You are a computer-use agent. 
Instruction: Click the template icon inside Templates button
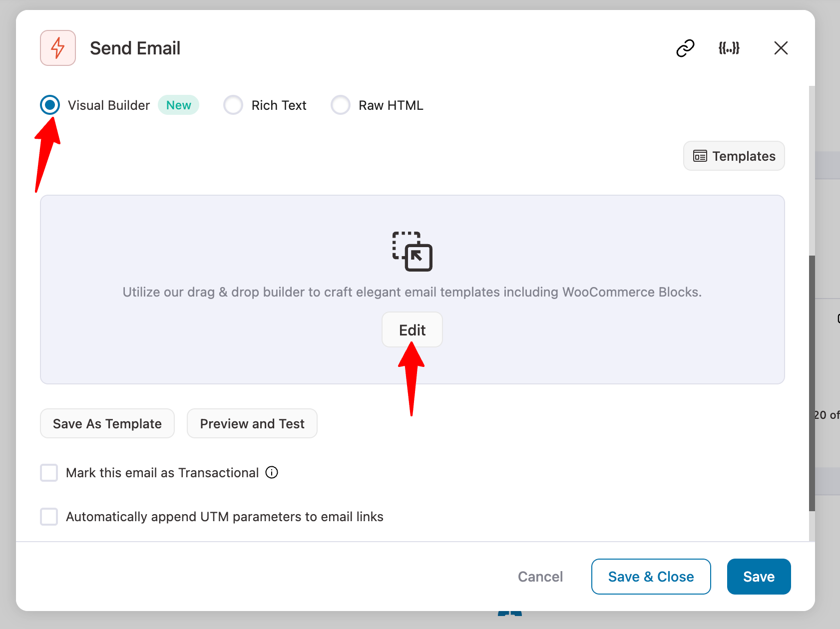point(700,156)
